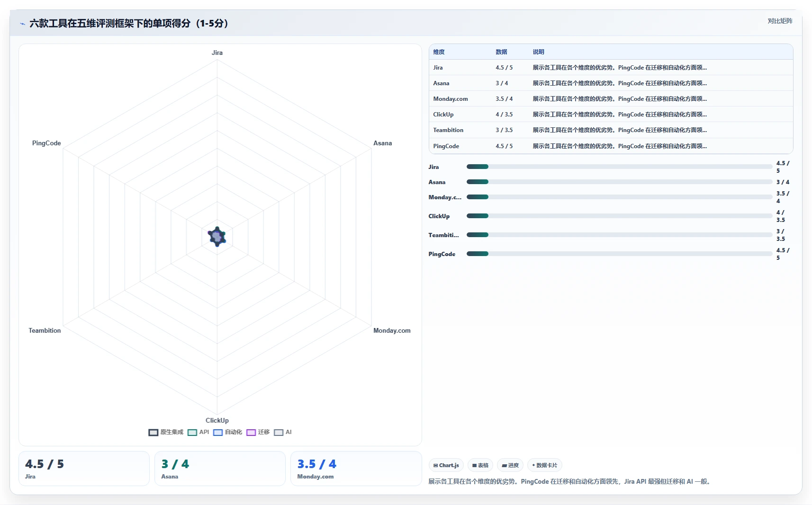Click the description text in the table's Jira row
812x505 pixels.
620,68
